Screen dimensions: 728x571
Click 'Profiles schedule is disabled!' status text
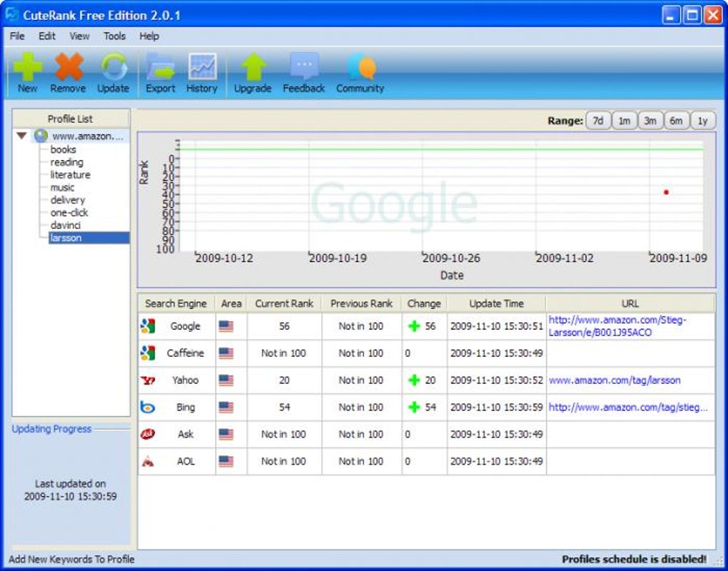click(x=635, y=560)
